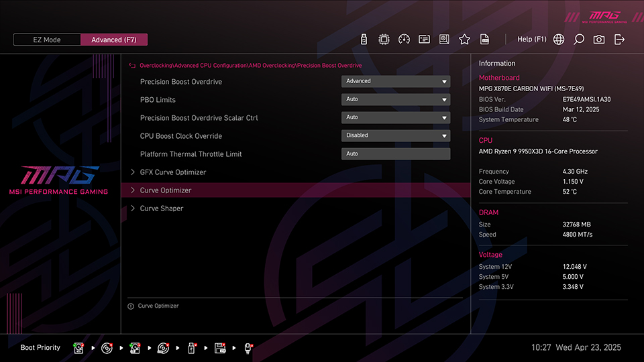Viewport: 644px width, 362px height.
Task: Open the Curve Shaper submenu
Action: [x=162, y=208]
